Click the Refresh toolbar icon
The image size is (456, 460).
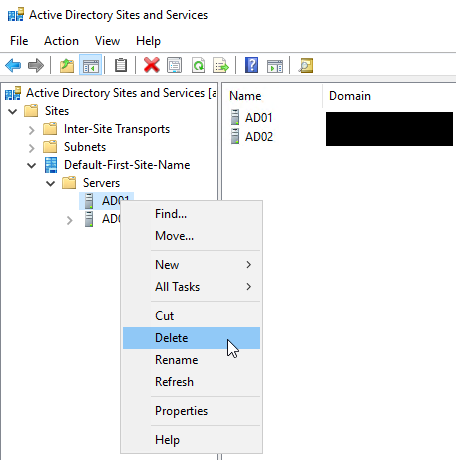pyautogui.click(x=198, y=65)
